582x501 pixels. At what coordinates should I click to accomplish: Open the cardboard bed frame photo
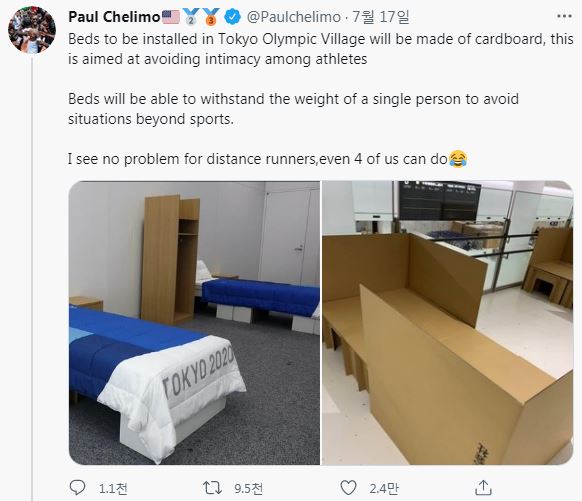point(448,322)
